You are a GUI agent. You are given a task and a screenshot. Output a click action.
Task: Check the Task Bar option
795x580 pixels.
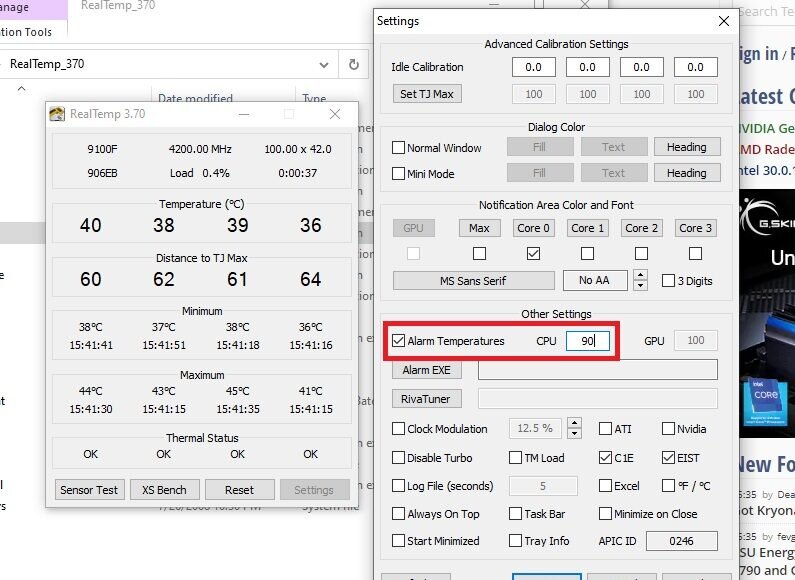515,514
